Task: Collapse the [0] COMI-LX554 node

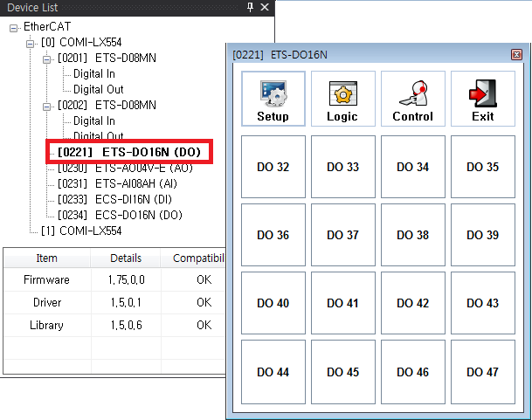Action: (31, 43)
